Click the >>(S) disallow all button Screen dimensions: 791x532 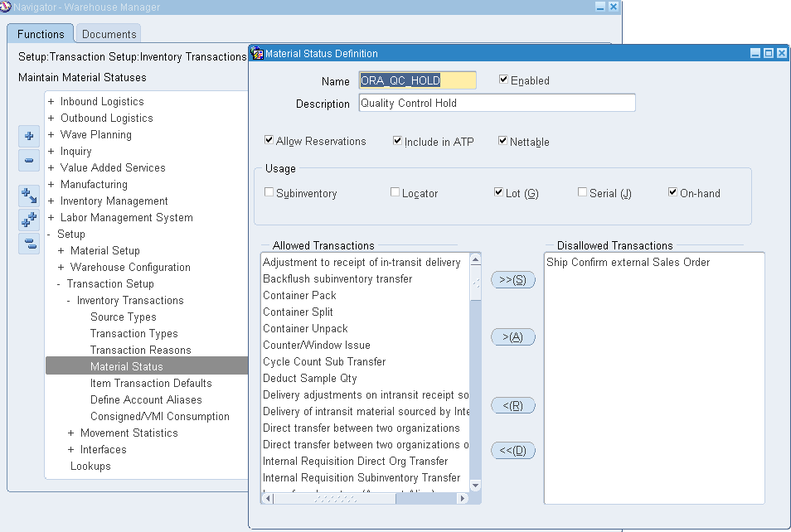pos(513,279)
